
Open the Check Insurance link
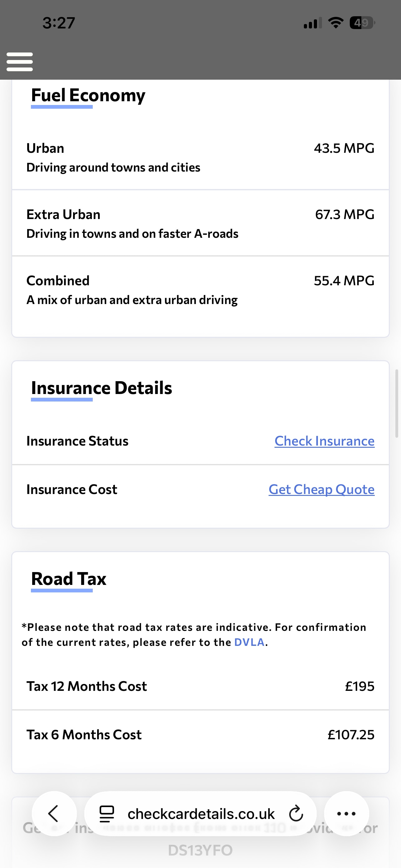[324, 441]
